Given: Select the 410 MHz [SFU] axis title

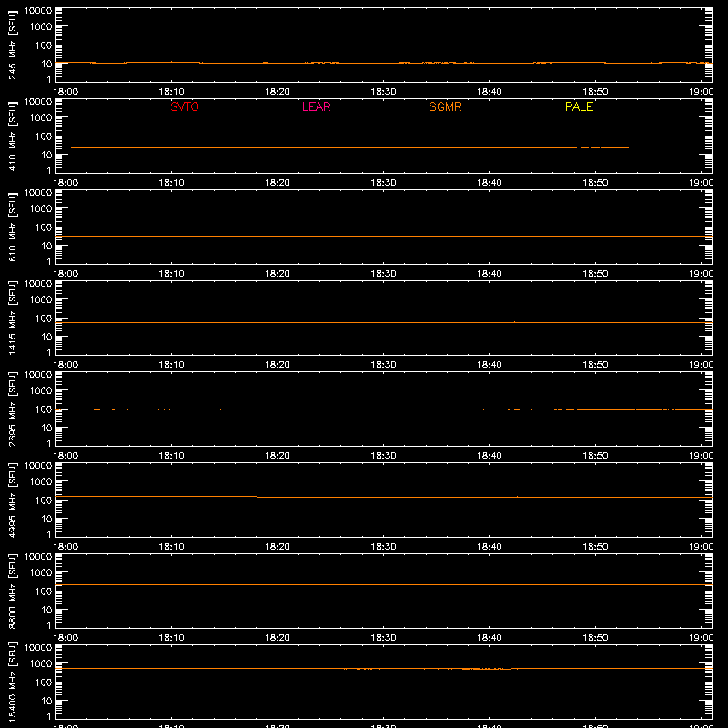Looking at the screenshot, I should point(12,136).
